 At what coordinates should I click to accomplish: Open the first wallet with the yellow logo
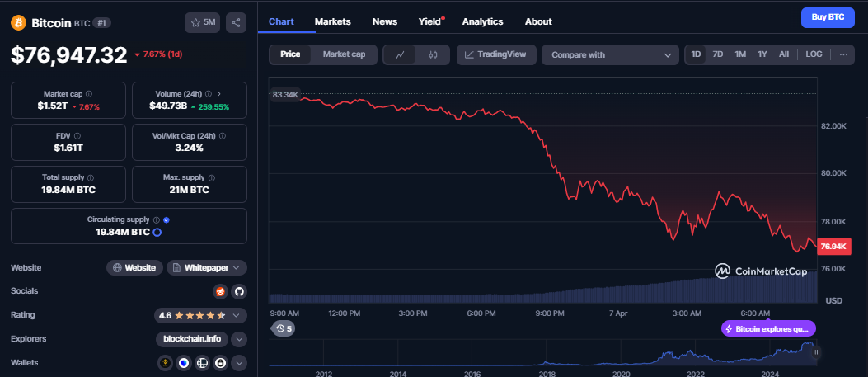(164, 363)
